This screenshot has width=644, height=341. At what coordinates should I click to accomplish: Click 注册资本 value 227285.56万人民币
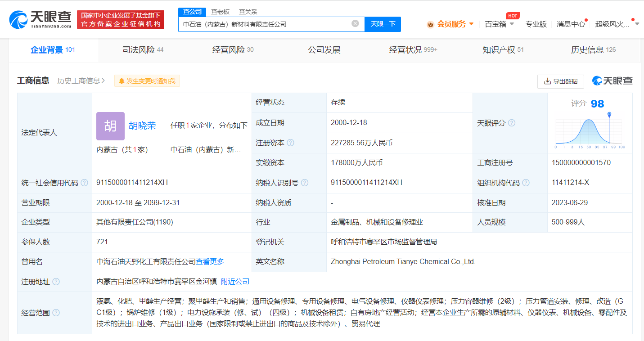pos(361,143)
